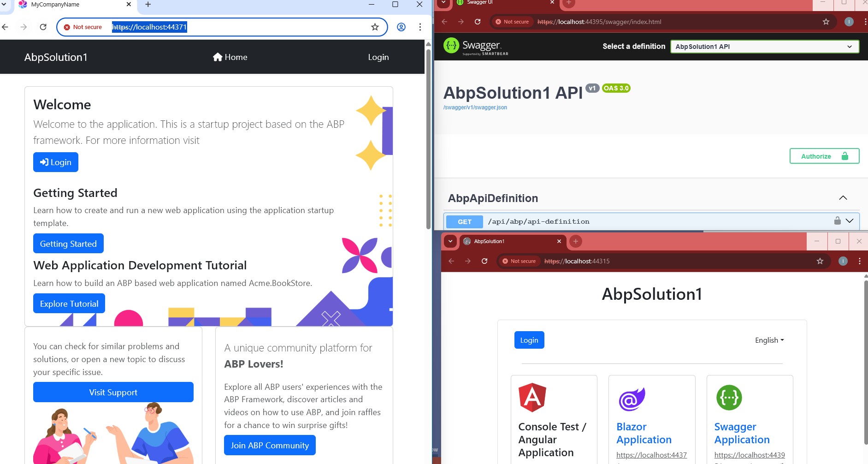Close the MyCompanyName tab
The width and height of the screenshot is (868, 464).
coord(129,4)
